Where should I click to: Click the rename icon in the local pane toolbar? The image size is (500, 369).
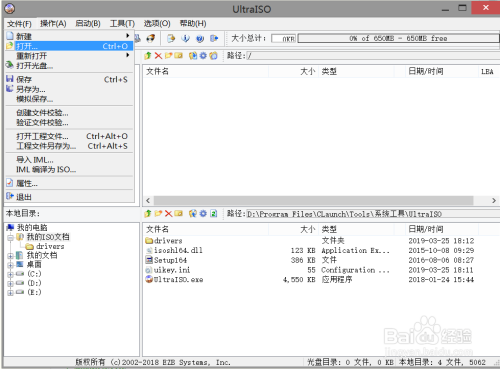point(179,213)
